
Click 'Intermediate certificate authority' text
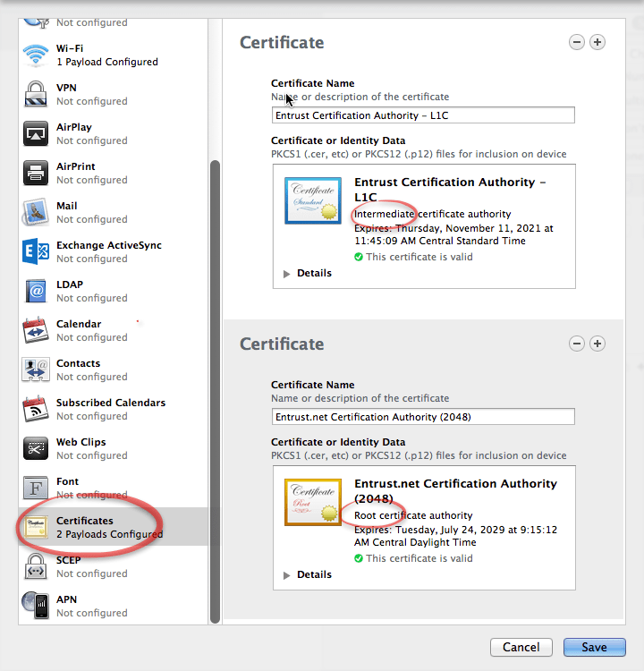click(433, 214)
